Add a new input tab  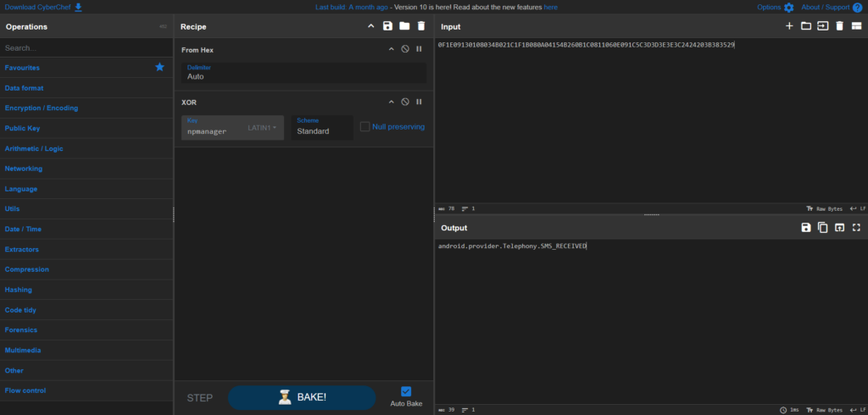(x=789, y=26)
